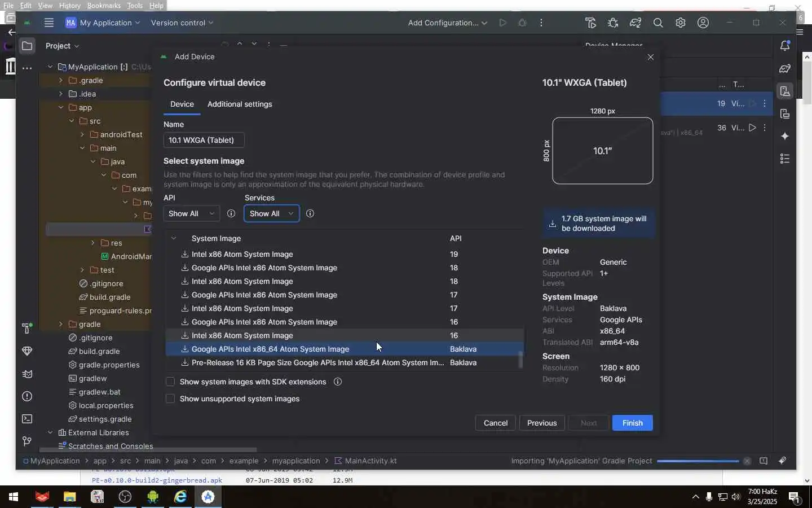Collapse External Libraries node
812x508 pixels.
[50, 432]
